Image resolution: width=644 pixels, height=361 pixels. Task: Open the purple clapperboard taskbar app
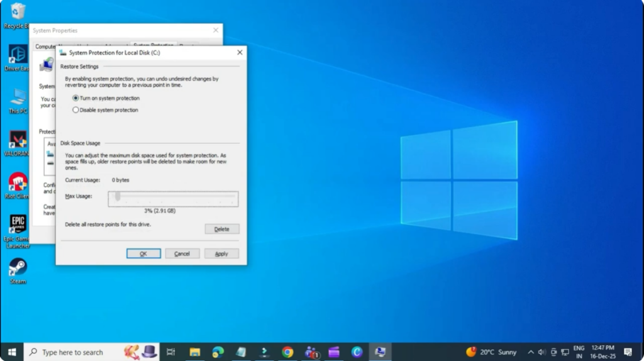(334, 352)
